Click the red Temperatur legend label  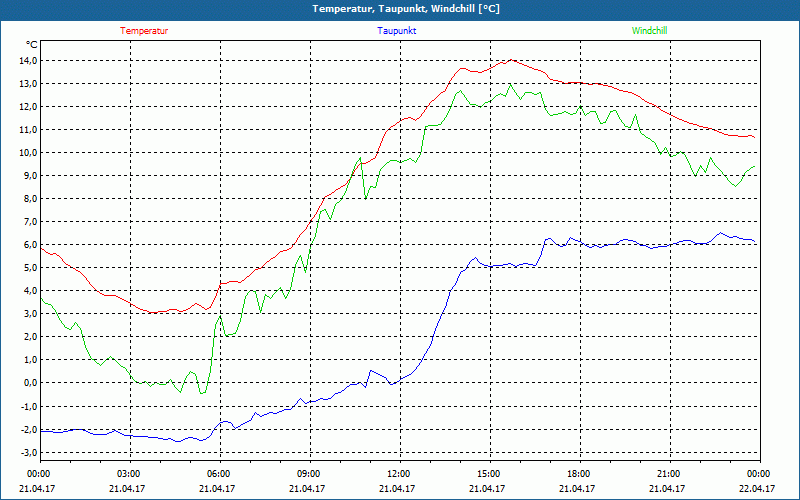144,31
